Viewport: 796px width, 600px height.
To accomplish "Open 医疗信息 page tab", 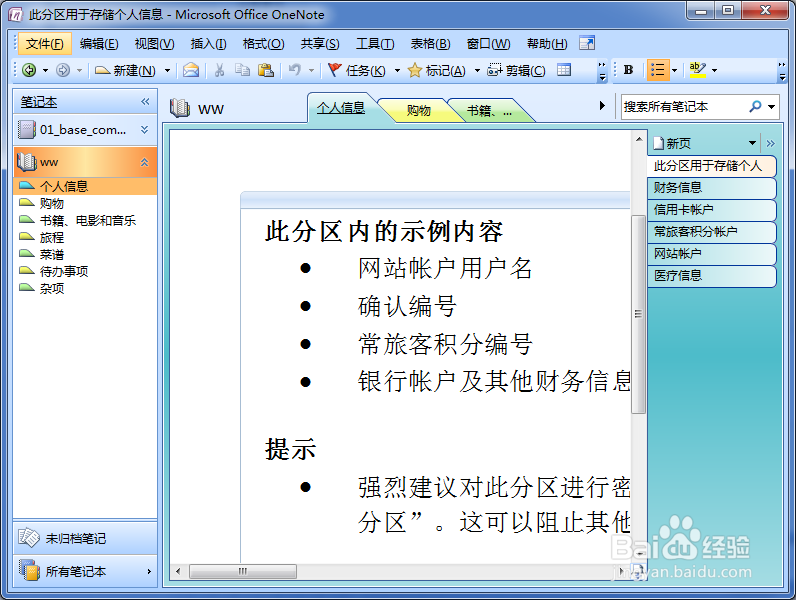I will (712, 276).
